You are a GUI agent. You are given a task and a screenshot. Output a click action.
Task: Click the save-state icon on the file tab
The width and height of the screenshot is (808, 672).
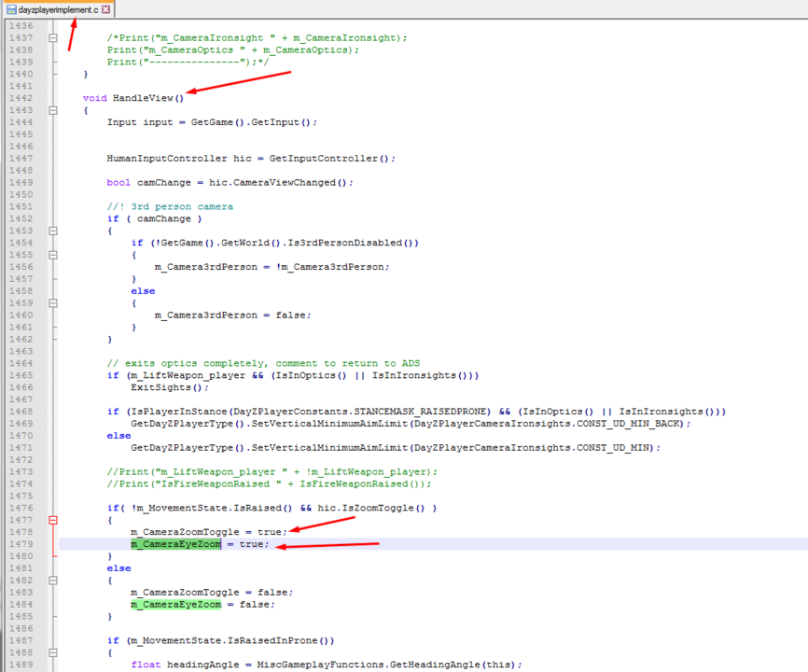click(11, 9)
